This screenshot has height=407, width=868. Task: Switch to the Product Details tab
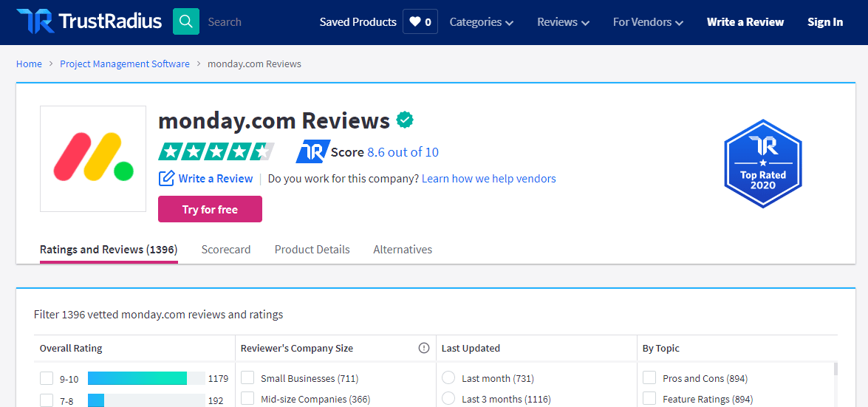click(x=312, y=250)
